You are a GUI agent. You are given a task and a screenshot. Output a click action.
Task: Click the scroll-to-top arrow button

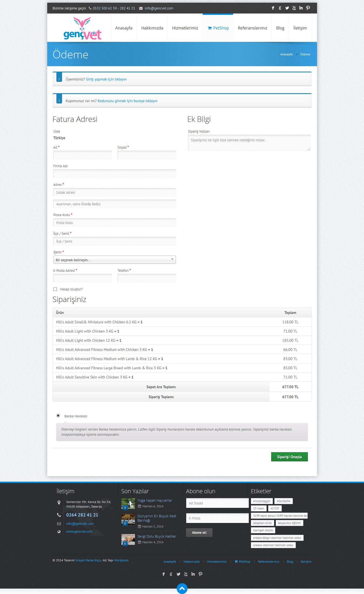pos(182,588)
